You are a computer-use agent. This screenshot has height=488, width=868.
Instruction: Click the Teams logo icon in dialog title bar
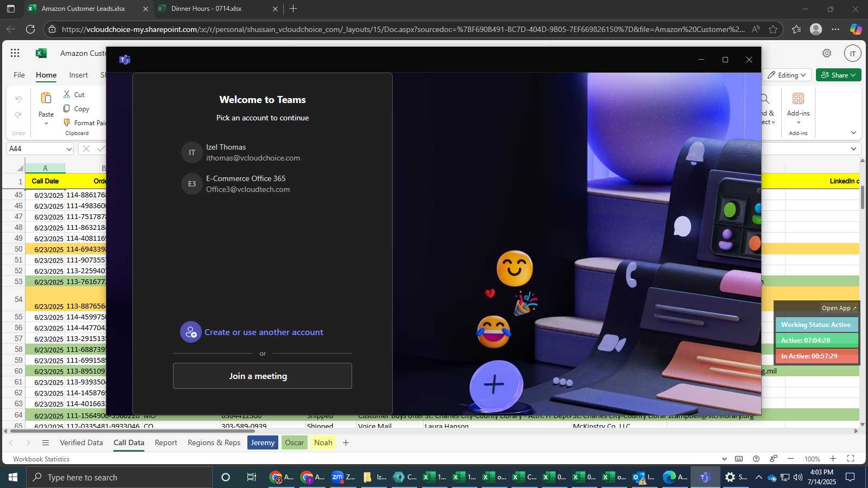[x=125, y=60]
